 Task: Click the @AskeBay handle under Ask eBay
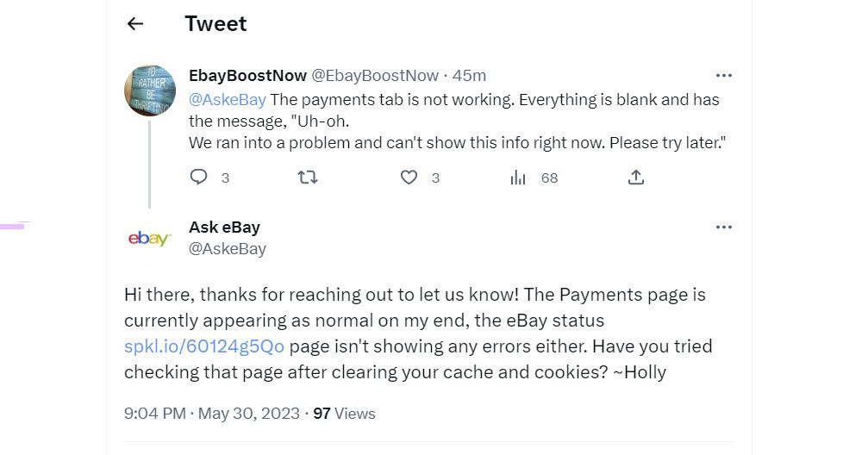(227, 249)
